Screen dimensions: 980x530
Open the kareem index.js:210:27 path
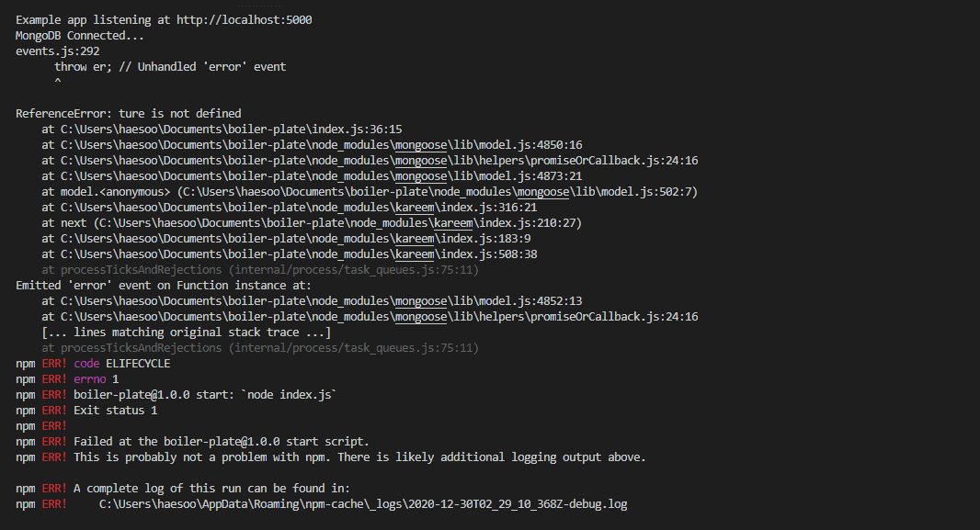click(350, 222)
